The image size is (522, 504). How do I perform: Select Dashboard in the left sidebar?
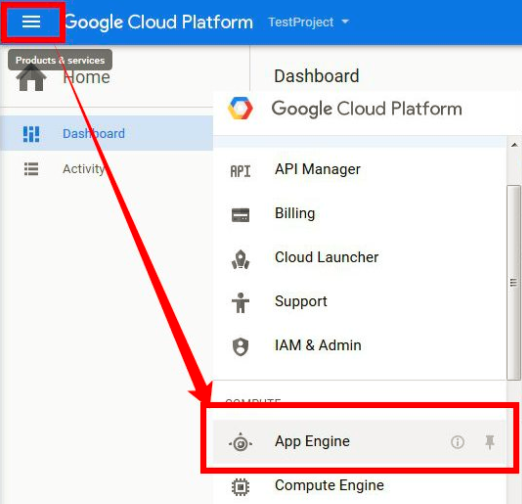(x=107, y=133)
